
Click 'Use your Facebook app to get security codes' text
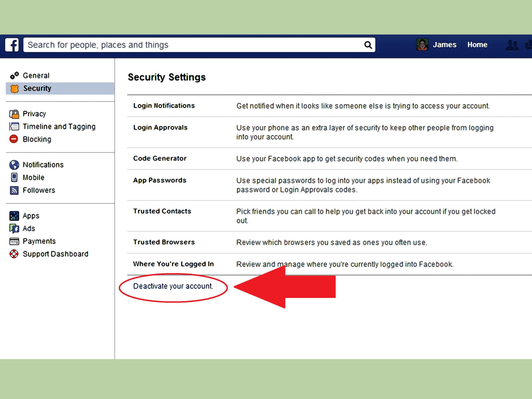(347, 159)
